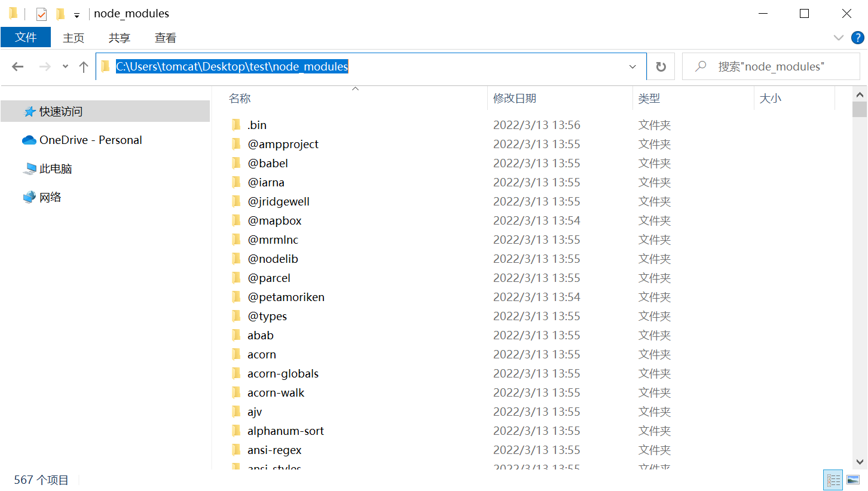Click the New folder quick access icon
The height and width of the screenshot is (491, 868).
[x=60, y=14]
